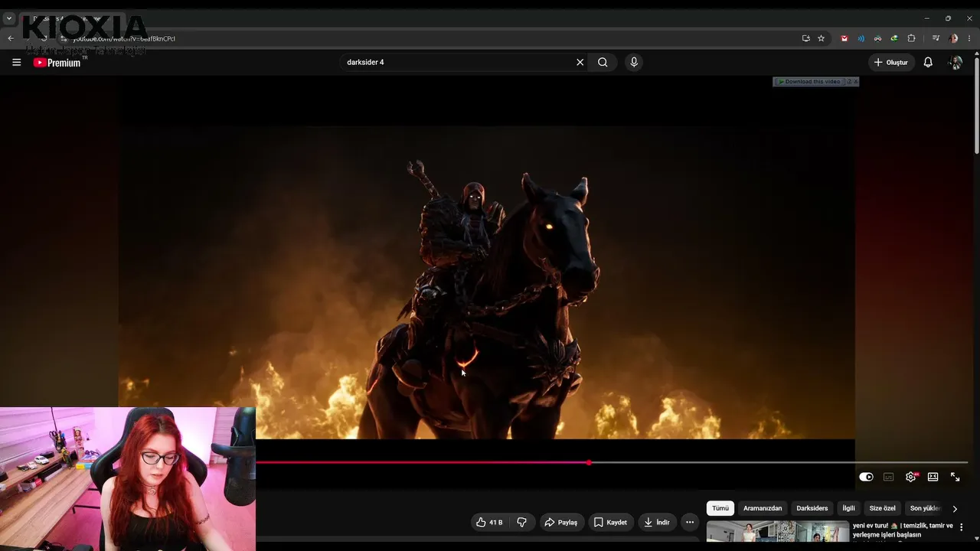This screenshot has width=980, height=551.
Task: Save the video with 'Kaydet'
Action: [x=611, y=522]
